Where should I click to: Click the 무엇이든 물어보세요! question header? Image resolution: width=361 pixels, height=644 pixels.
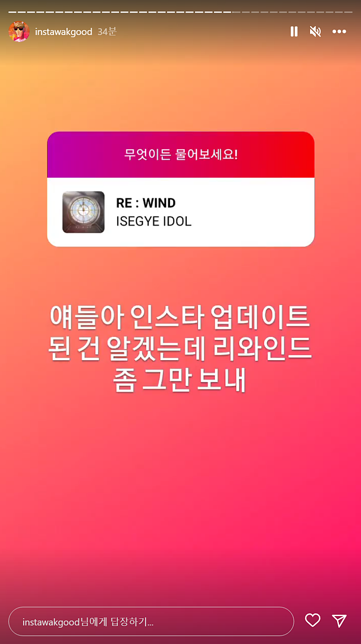(x=180, y=155)
